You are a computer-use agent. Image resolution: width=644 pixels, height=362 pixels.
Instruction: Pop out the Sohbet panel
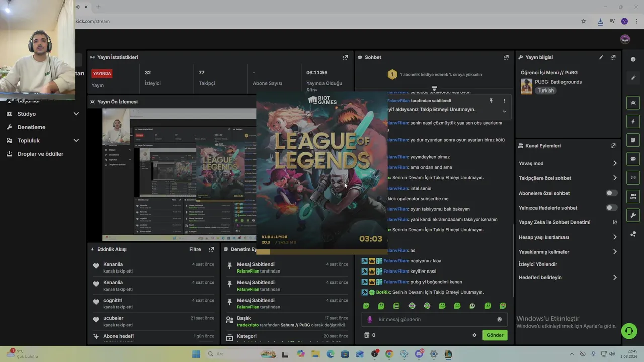(506, 57)
